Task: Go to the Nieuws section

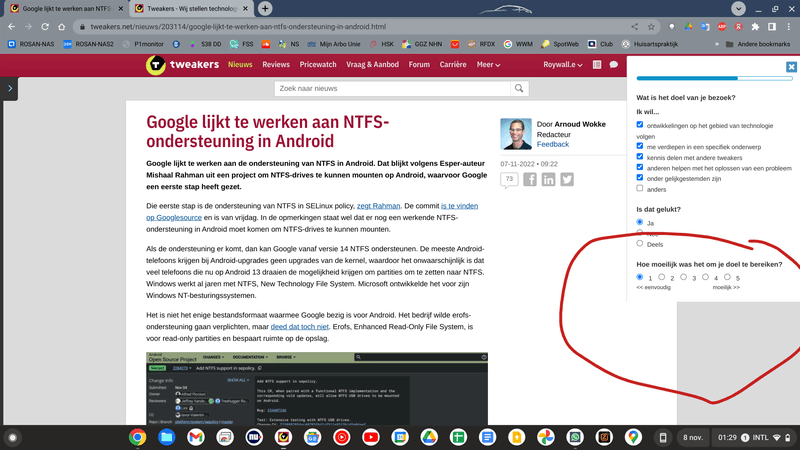Action: tap(240, 65)
